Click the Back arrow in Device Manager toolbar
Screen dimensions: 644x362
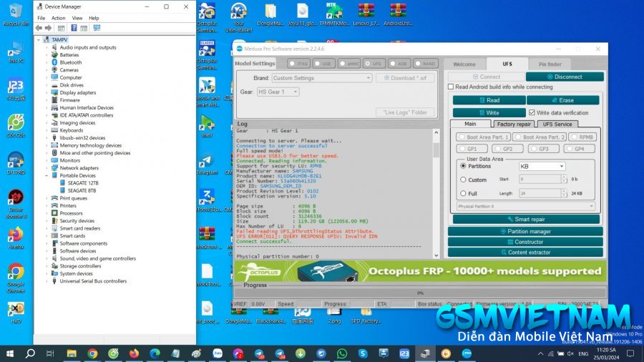tap(39, 28)
